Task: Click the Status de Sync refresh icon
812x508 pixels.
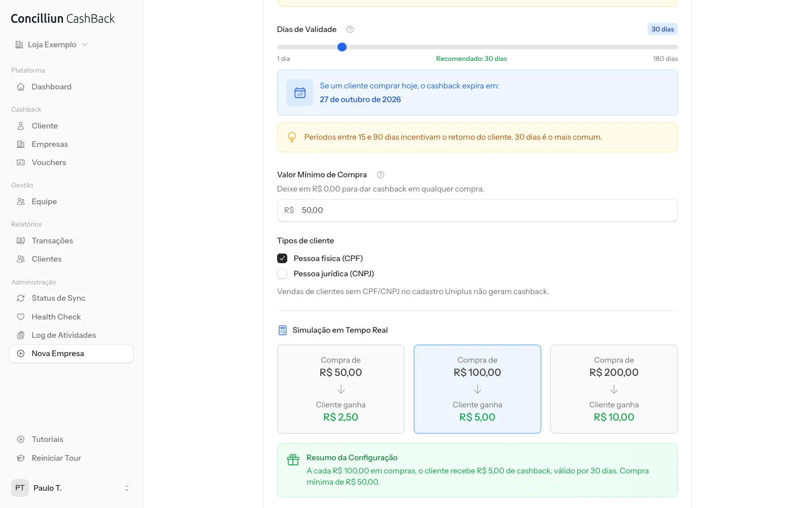Action: [21, 298]
